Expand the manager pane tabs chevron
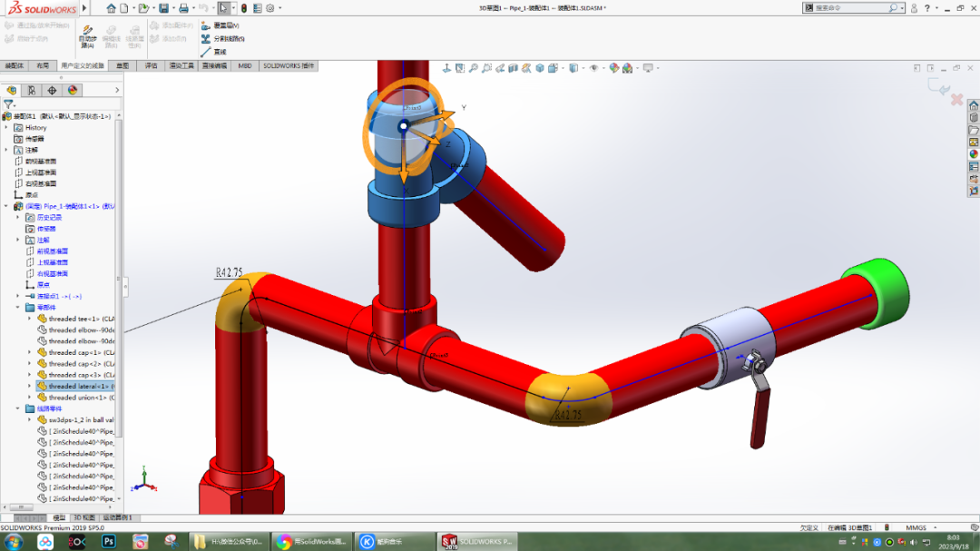Screen dimensions: 980x551 pyautogui.click(x=117, y=91)
